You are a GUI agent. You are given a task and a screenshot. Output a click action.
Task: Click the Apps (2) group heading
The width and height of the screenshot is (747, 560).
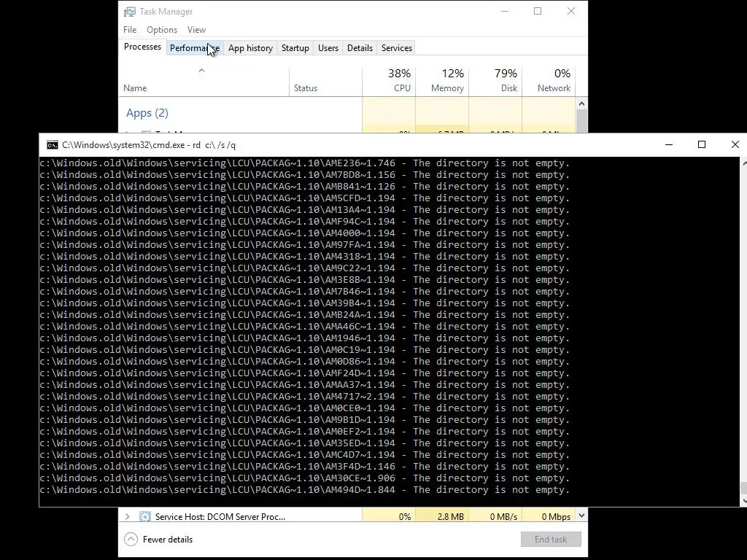[147, 113]
